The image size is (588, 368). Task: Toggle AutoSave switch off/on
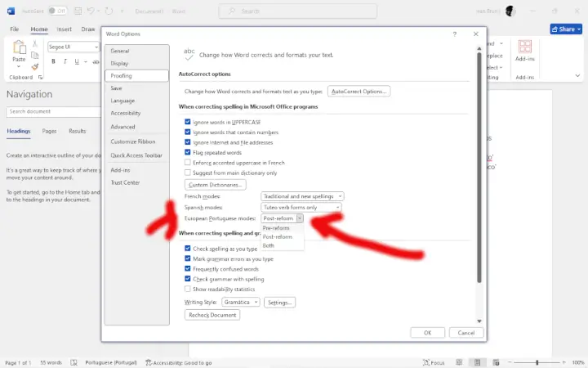[x=57, y=11]
